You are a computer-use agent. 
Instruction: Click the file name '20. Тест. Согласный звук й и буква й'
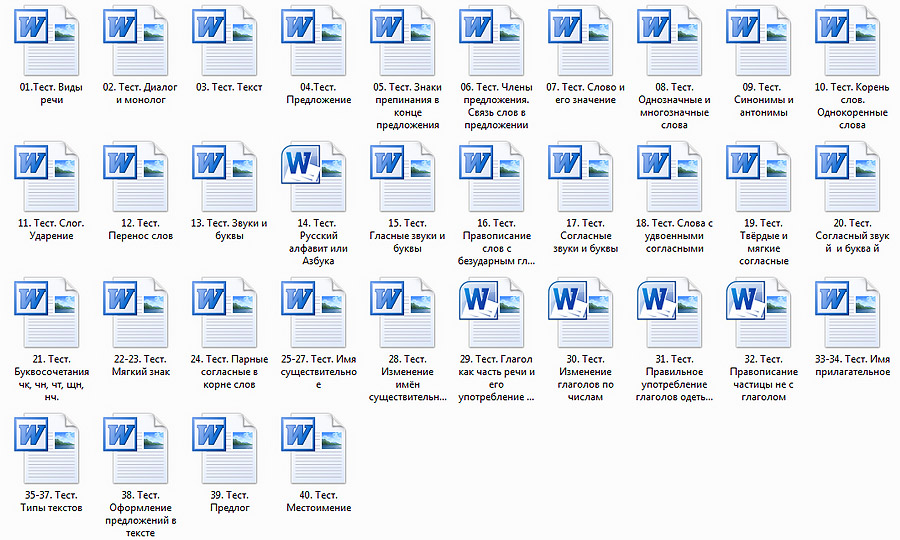852,236
